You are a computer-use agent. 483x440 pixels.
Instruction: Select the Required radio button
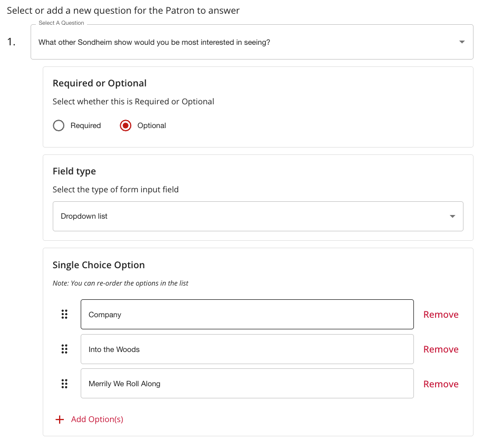click(x=59, y=126)
